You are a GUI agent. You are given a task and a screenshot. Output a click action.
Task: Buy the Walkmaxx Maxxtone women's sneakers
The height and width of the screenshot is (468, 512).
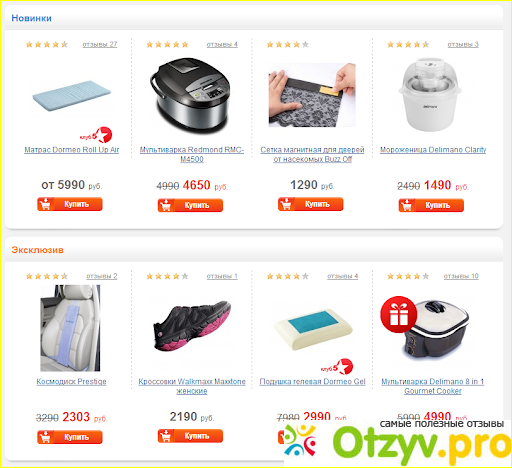pos(190,436)
